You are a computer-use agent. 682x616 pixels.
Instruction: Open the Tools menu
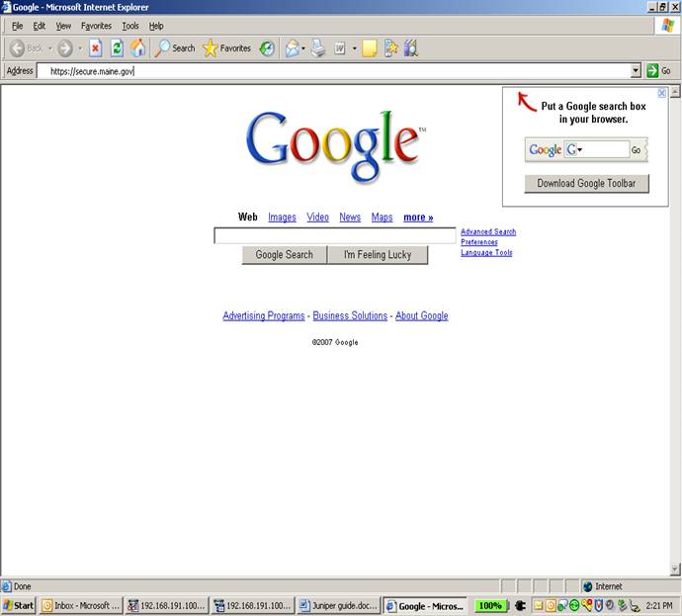pyautogui.click(x=130, y=26)
